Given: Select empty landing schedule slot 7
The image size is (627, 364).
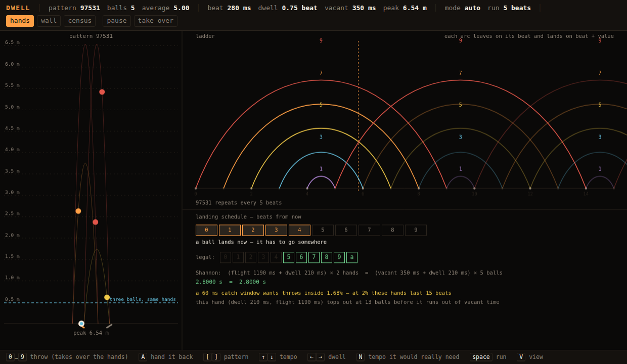Looking at the screenshot, I should click(369, 230).
